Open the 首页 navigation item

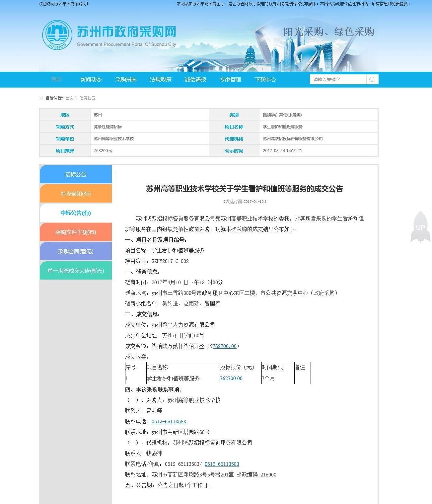pyautogui.click(x=56, y=79)
